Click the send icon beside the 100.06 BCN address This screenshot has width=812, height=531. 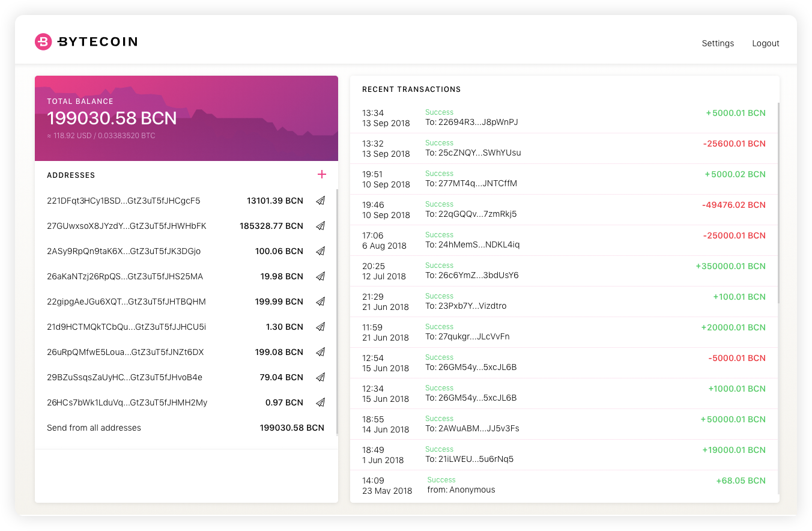point(320,251)
